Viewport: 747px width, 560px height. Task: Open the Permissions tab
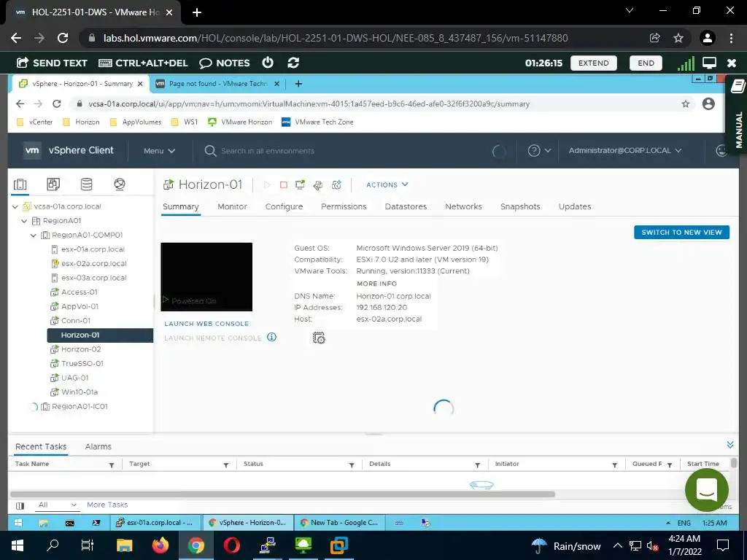(344, 206)
